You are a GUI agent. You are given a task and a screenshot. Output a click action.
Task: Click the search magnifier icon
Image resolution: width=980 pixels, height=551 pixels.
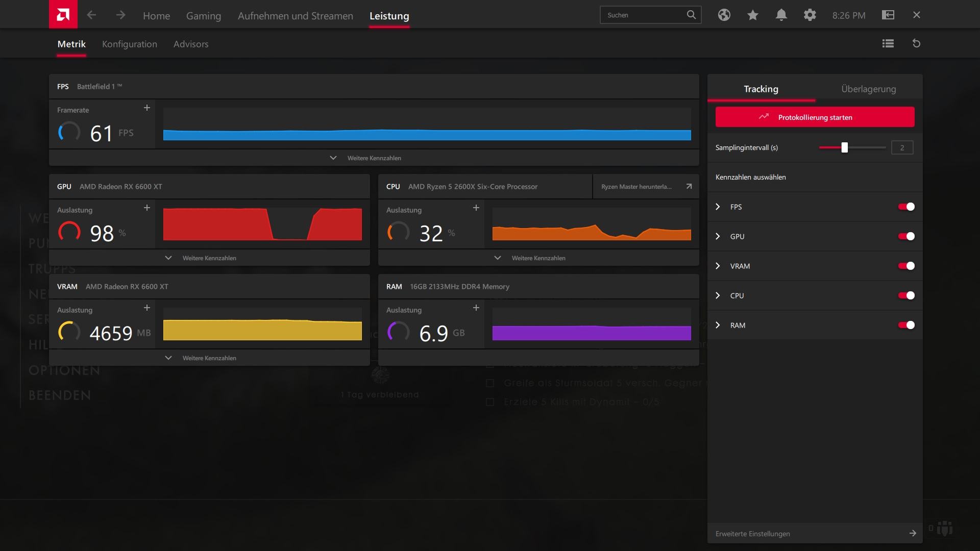coord(691,15)
